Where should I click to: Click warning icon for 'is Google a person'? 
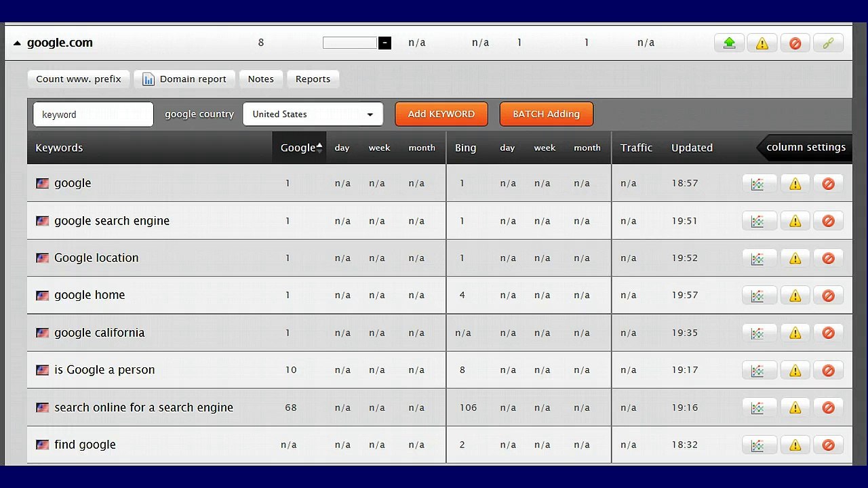pyautogui.click(x=795, y=370)
